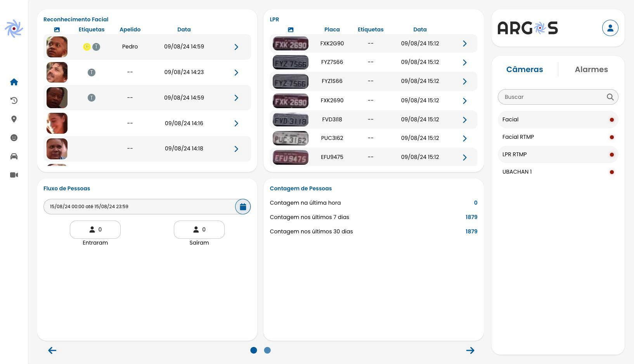Expand Pedro's facial recognition entry

(236, 47)
